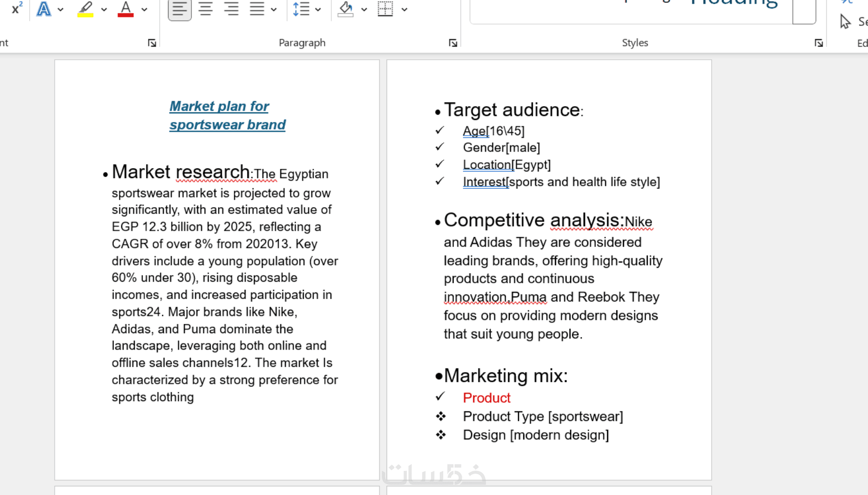Click the 'Gender[male]' list item
The image size is (868, 495).
click(x=501, y=147)
